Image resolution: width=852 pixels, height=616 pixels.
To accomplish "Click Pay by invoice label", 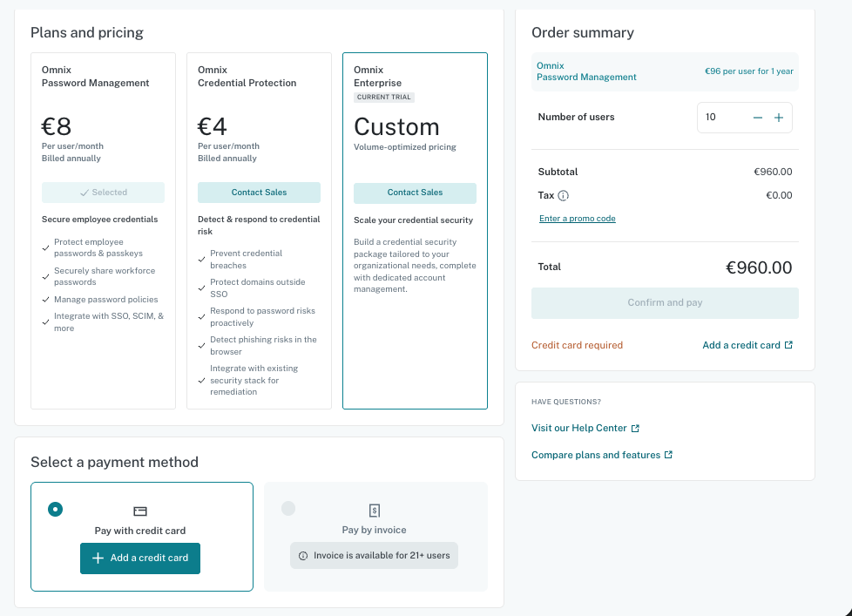I will [374, 530].
